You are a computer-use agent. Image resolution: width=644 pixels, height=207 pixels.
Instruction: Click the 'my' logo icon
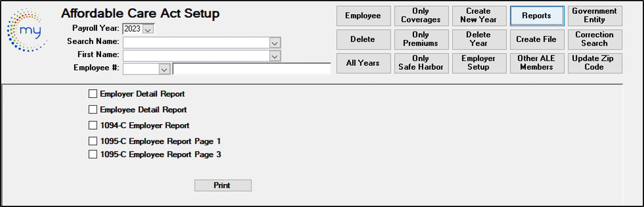(27, 31)
